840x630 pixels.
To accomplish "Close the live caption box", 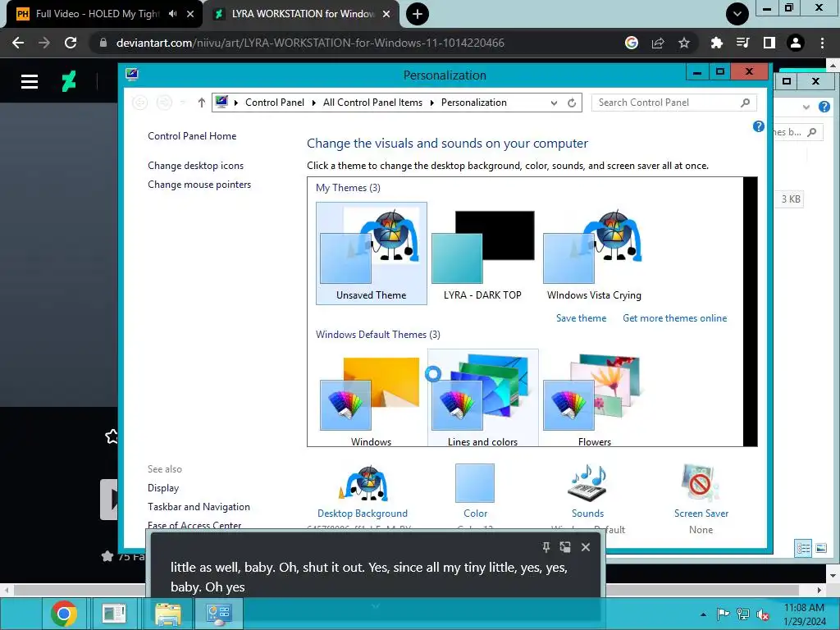I will click(586, 547).
